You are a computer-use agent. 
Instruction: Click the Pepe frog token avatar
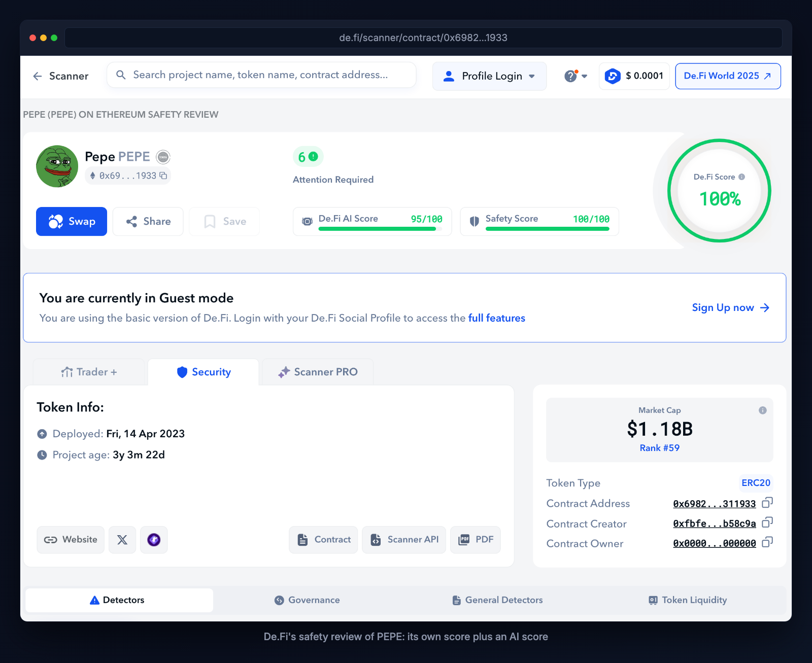pos(57,166)
